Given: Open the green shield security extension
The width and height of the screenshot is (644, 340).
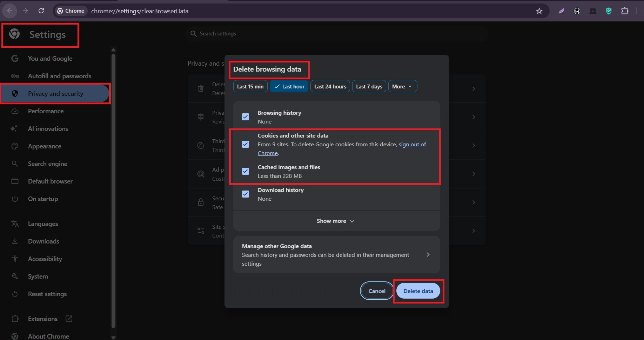Looking at the screenshot, I should coord(609,11).
